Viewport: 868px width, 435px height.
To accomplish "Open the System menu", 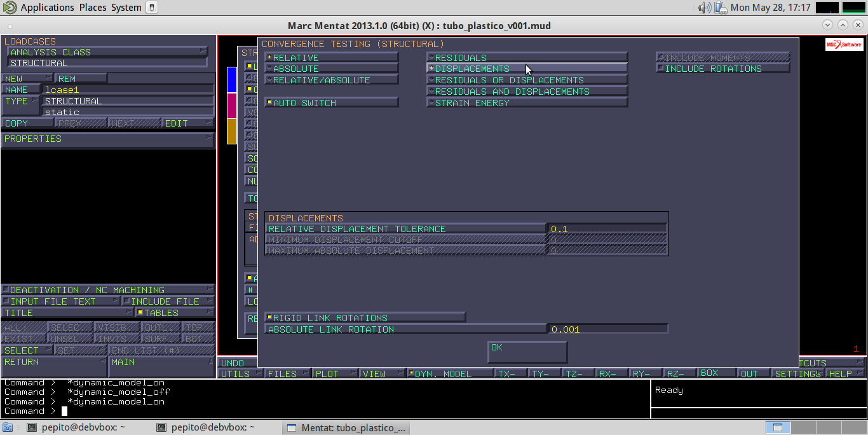I will pyautogui.click(x=126, y=8).
